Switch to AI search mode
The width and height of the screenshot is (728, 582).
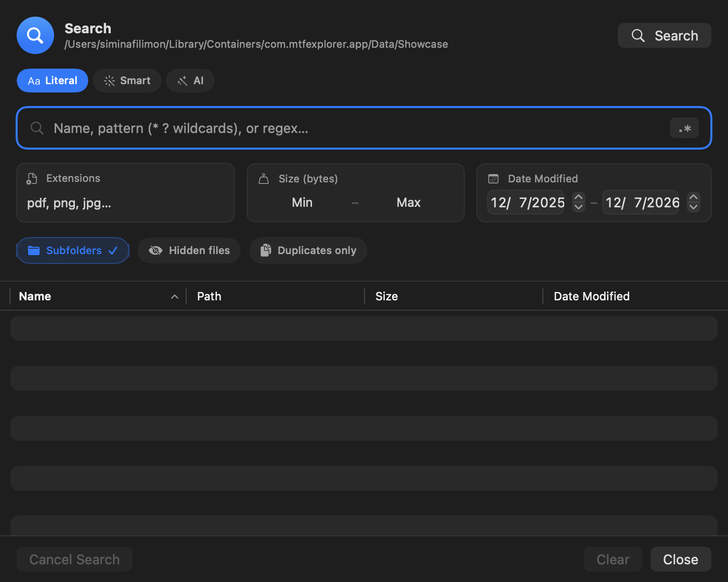pyautogui.click(x=190, y=81)
